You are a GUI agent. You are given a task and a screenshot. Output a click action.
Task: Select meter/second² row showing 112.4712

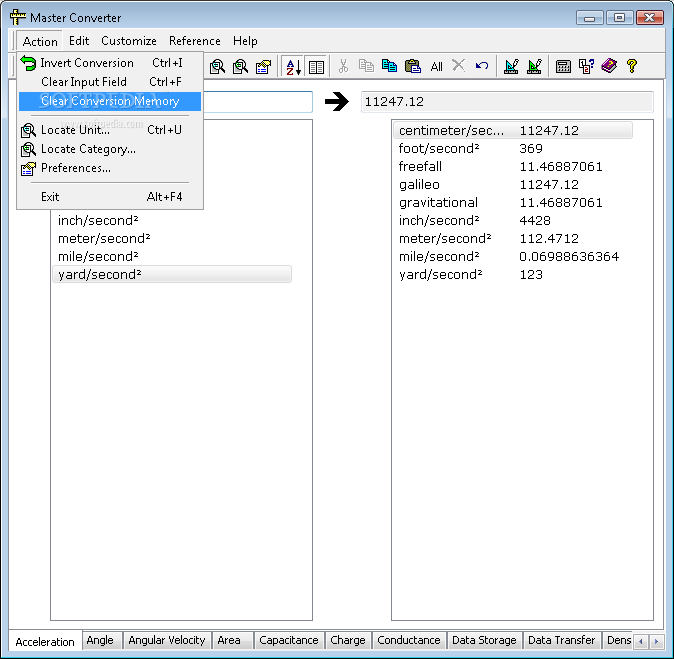tap(513, 239)
